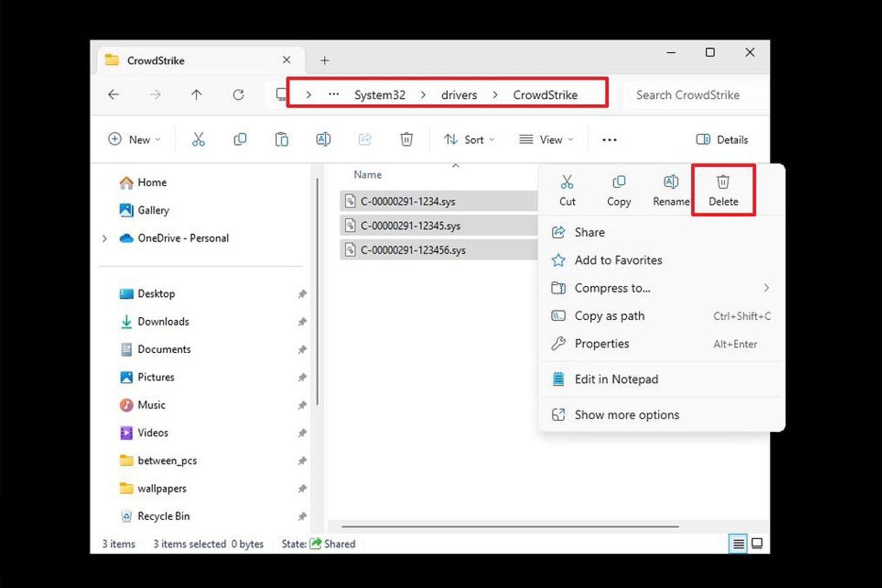This screenshot has height=588, width=882.
Task: Refresh the CrowdStrike folder view
Action: pyautogui.click(x=238, y=95)
